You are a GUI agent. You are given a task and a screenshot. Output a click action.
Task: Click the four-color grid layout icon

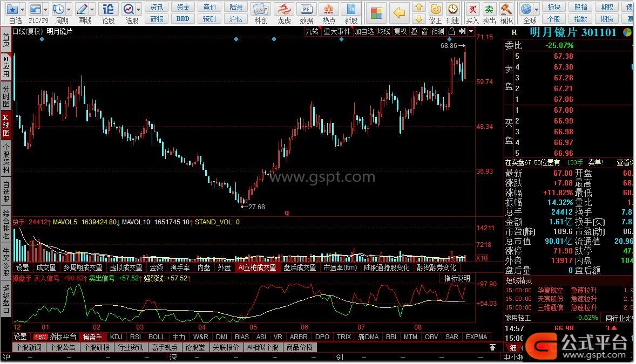[376, 13]
